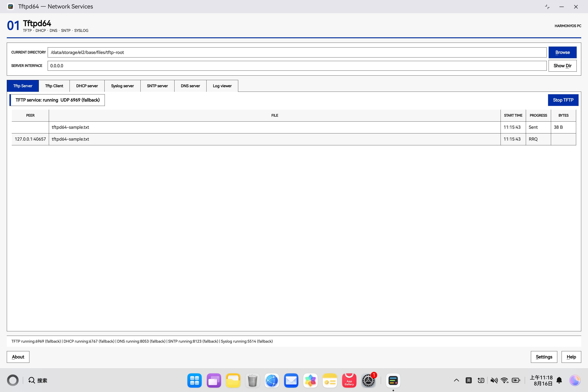The height and width of the screenshot is (392, 588).
Task: Open the assistant orb at taskbar end
Action: [x=575, y=381]
